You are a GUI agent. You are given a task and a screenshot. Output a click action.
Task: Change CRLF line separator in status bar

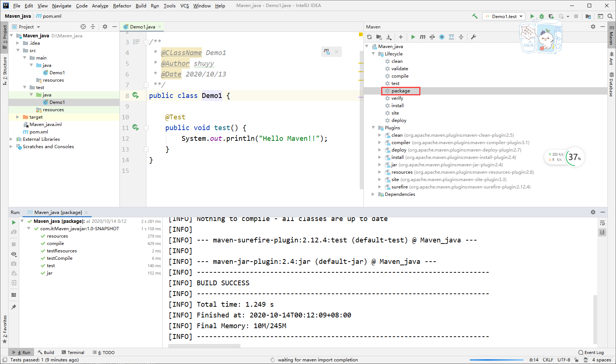548,360
